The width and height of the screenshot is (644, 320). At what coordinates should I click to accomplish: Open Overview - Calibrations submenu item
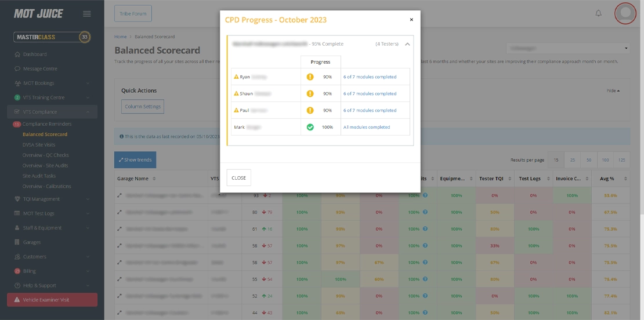[47, 186]
